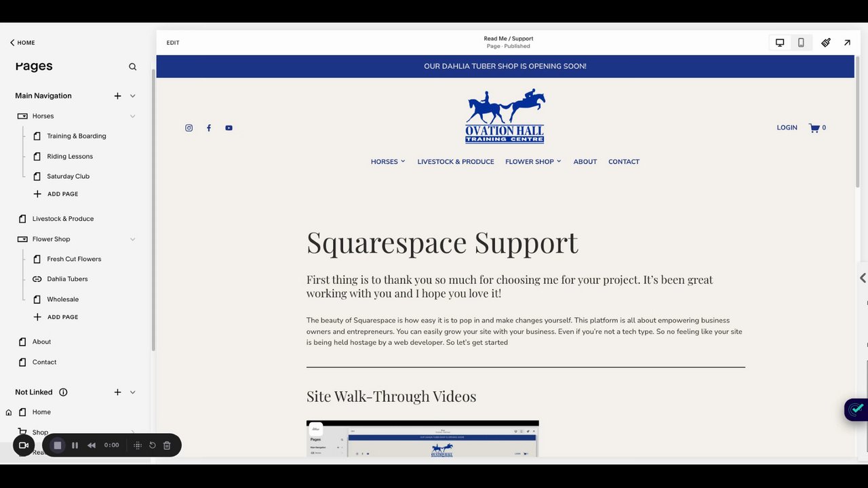
Task: Click the Site Walk-Through Videos heading
Action: 391,396
